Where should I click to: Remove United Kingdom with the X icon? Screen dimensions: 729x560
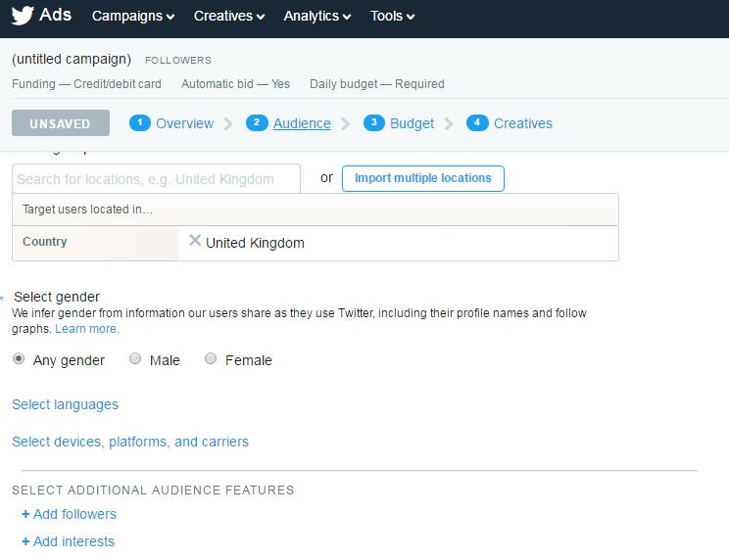(195, 240)
